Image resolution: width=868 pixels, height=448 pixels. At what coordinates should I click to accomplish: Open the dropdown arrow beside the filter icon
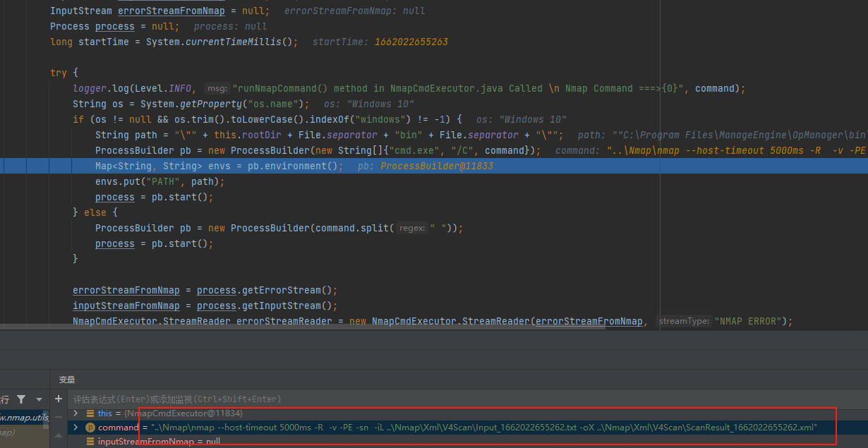tap(39, 399)
